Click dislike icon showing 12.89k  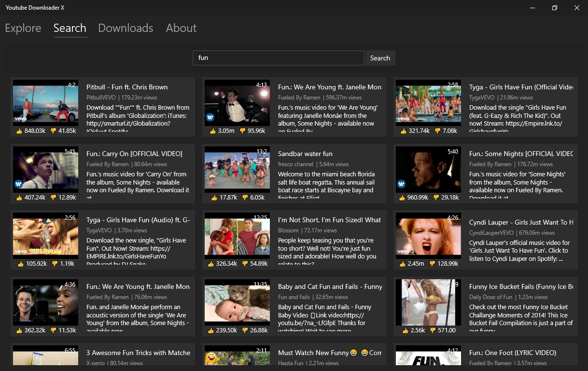(x=54, y=198)
